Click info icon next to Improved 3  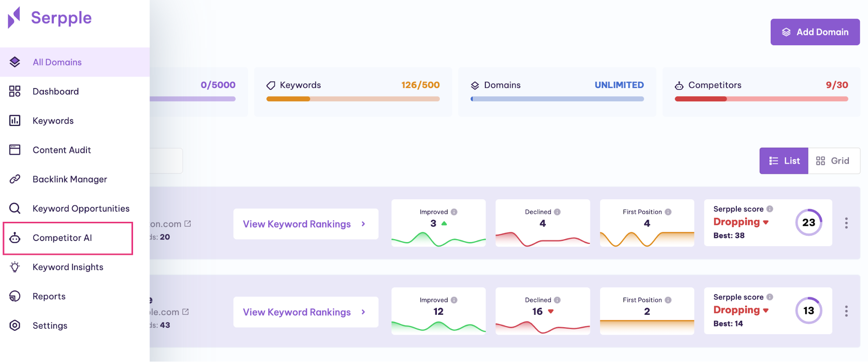tap(454, 212)
